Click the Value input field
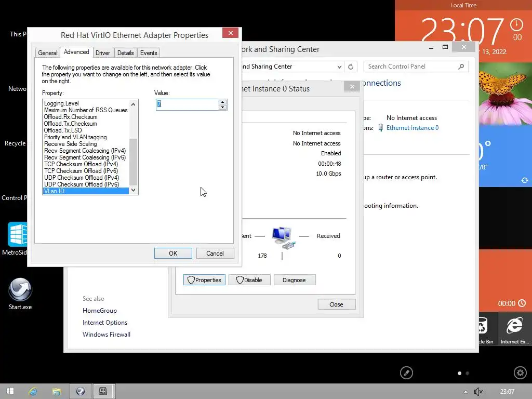 (x=187, y=104)
